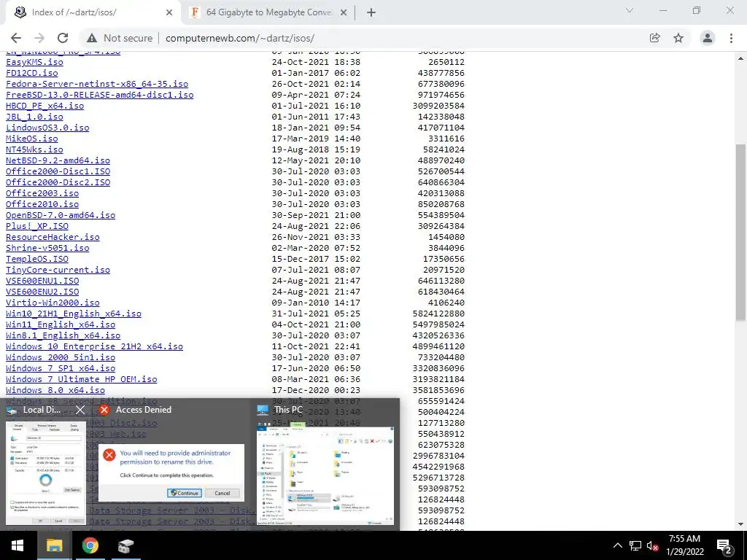Click the third taskbar app icon

point(125,545)
